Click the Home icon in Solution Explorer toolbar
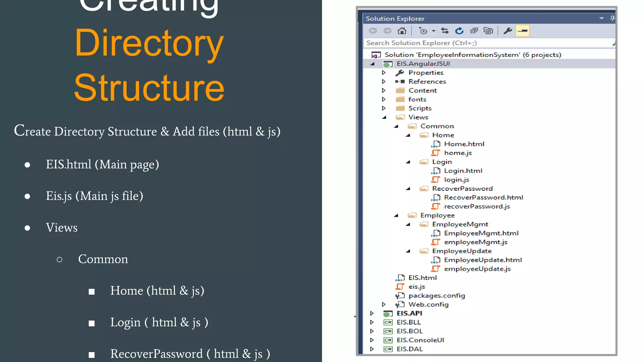The width and height of the screenshot is (644, 362). coord(402,31)
